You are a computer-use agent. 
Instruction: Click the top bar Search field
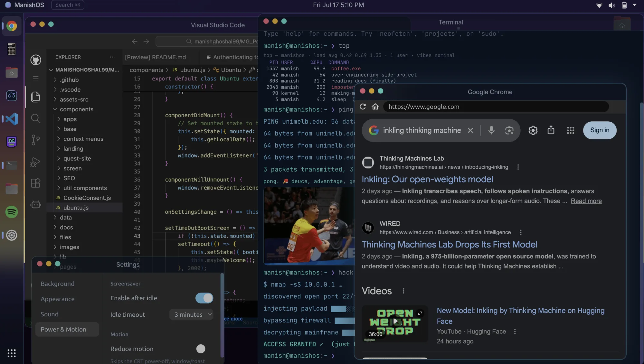click(x=68, y=5)
